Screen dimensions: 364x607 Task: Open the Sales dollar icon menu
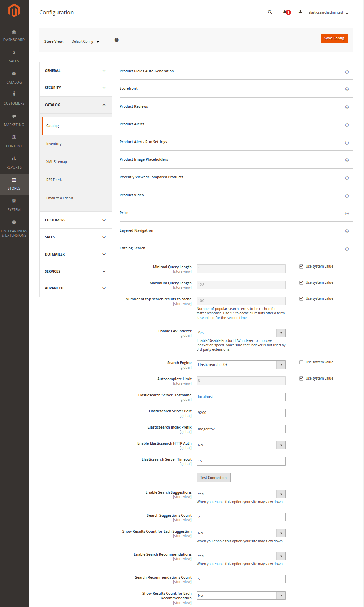tap(14, 52)
